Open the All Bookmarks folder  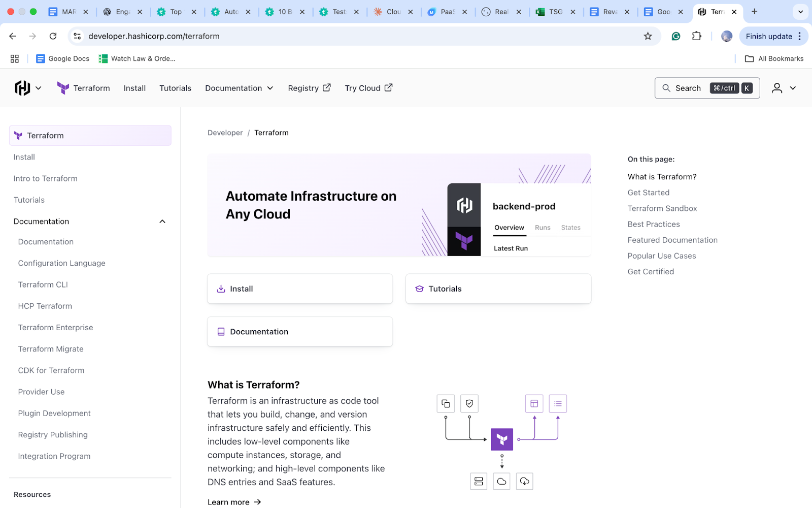point(774,58)
